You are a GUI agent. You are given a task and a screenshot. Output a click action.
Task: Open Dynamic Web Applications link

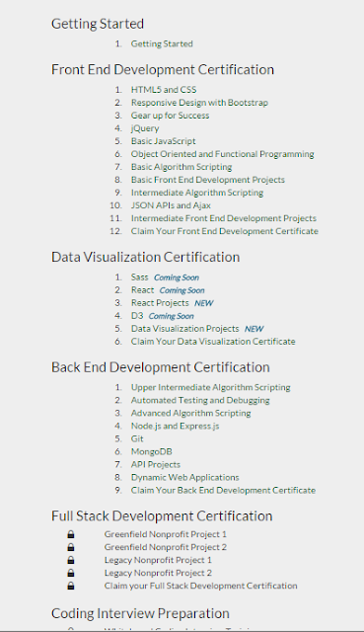tap(184, 478)
